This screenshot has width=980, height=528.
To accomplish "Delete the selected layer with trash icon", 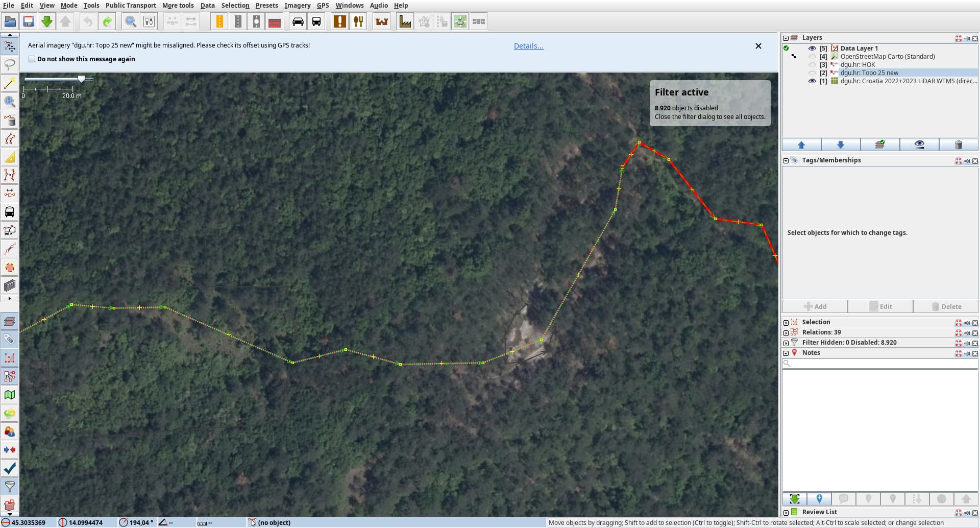I will [959, 145].
